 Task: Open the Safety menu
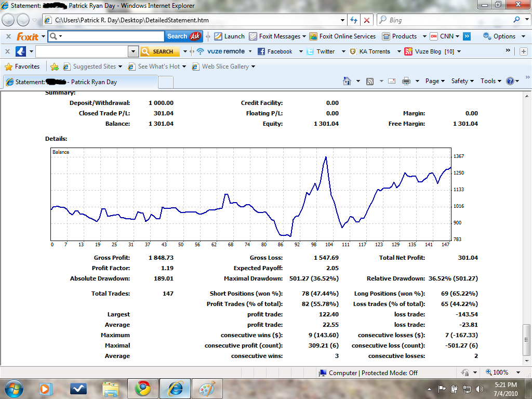coord(462,81)
